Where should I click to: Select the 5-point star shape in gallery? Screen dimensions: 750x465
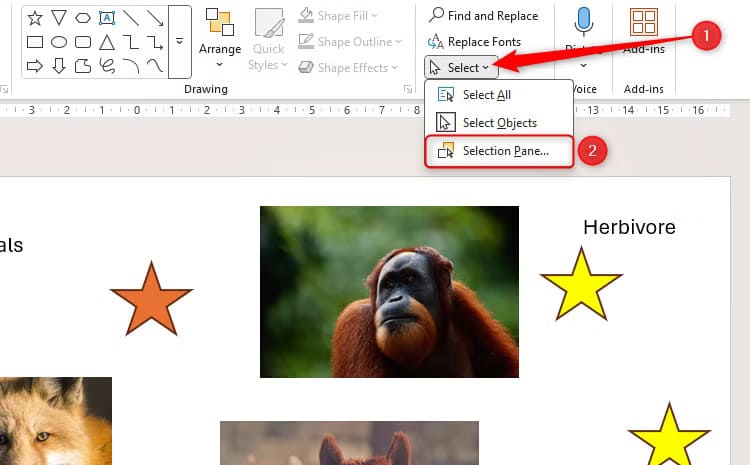(x=35, y=17)
